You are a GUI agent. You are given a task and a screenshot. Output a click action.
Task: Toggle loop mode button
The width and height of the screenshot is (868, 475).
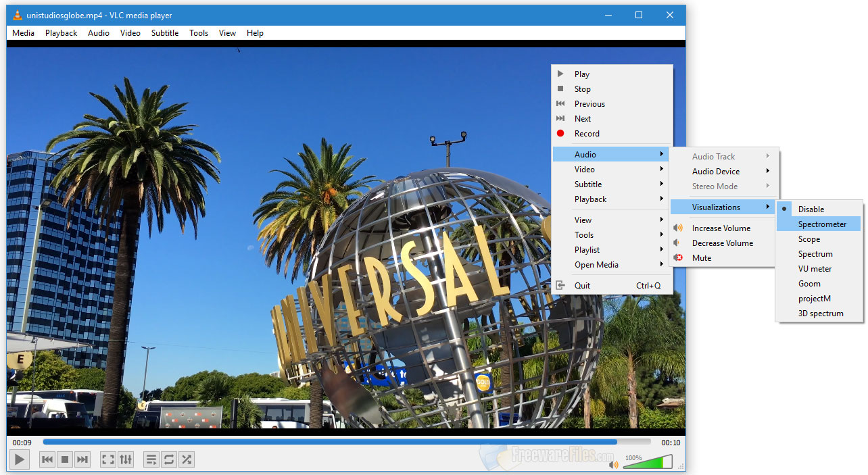169,460
